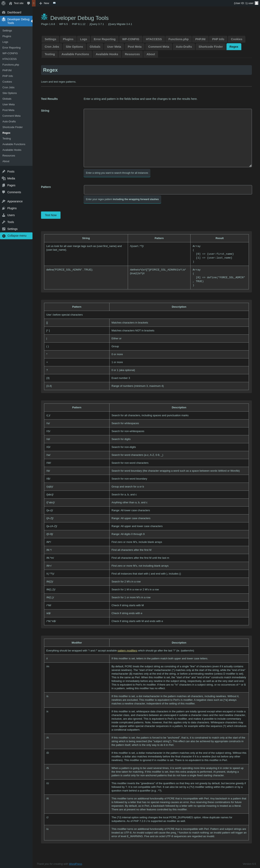Image resolution: width=260 pixels, height=868 pixels.
Task: Open Logs in the sidebar submenu
Action: (x=5, y=42)
